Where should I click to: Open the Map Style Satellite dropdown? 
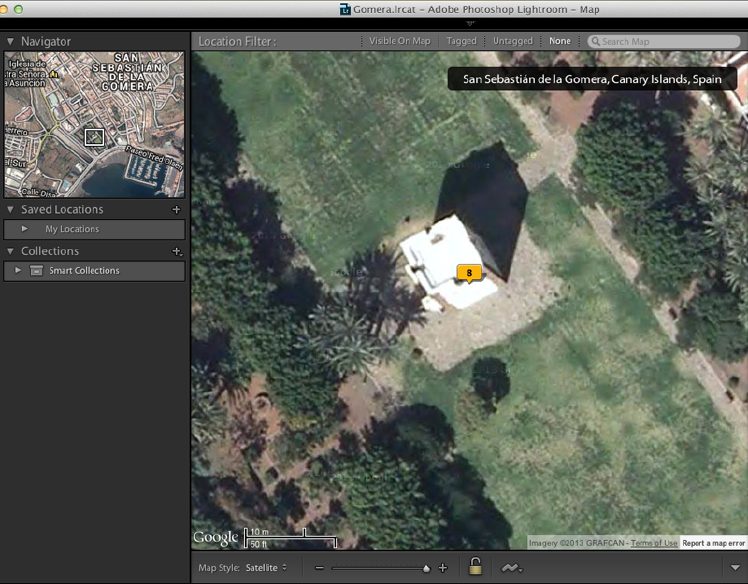266,568
